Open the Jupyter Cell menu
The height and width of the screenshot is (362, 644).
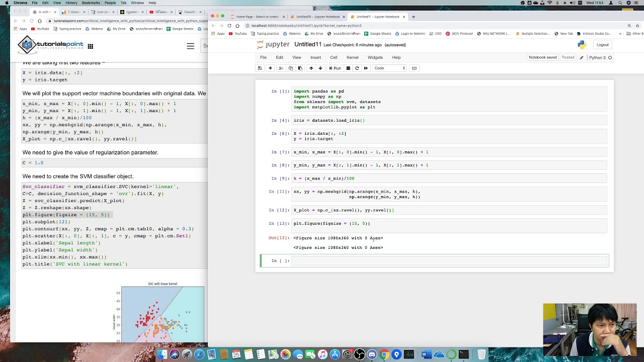pos(334,57)
